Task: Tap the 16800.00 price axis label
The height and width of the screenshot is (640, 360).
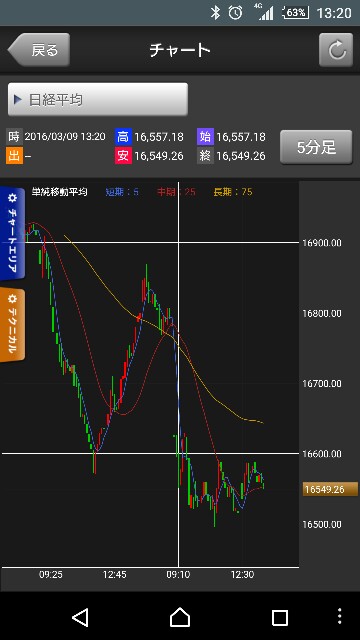Action: (322, 313)
